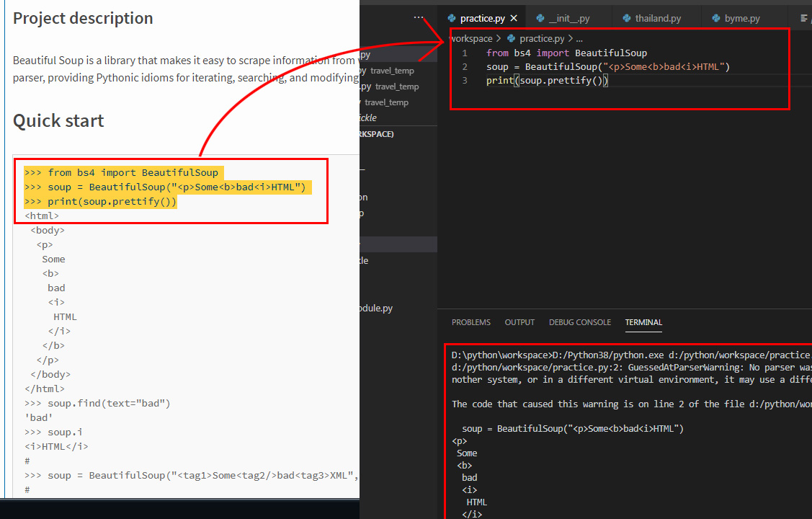Expand the '...' breadcrumb symbol segment
This screenshot has width=812, height=519.
pyautogui.click(x=579, y=39)
